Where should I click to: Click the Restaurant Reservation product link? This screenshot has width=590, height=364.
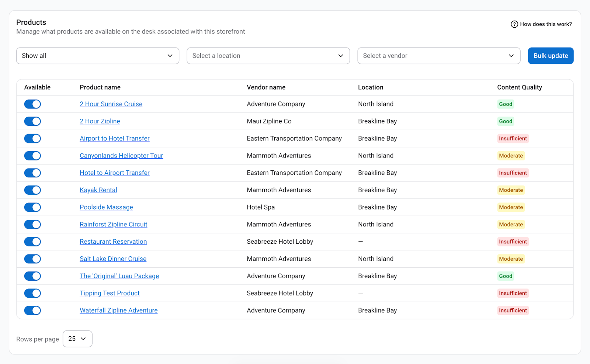113,242
